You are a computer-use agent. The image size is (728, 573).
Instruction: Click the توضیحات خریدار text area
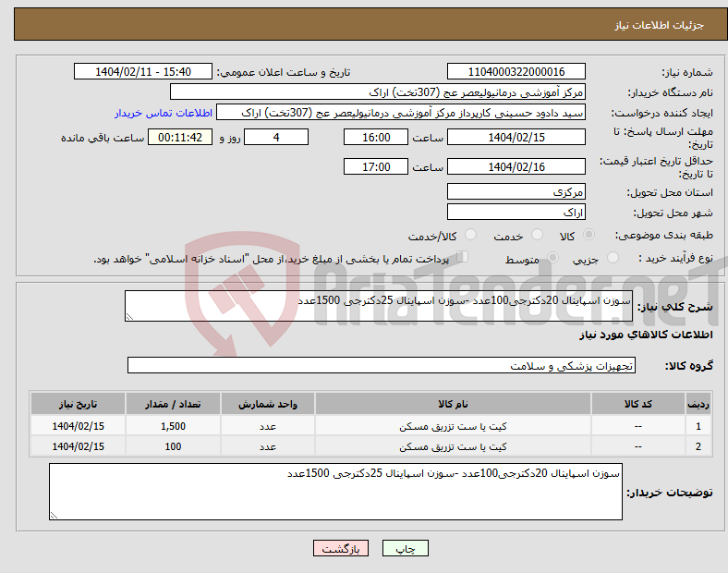(335, 492)
